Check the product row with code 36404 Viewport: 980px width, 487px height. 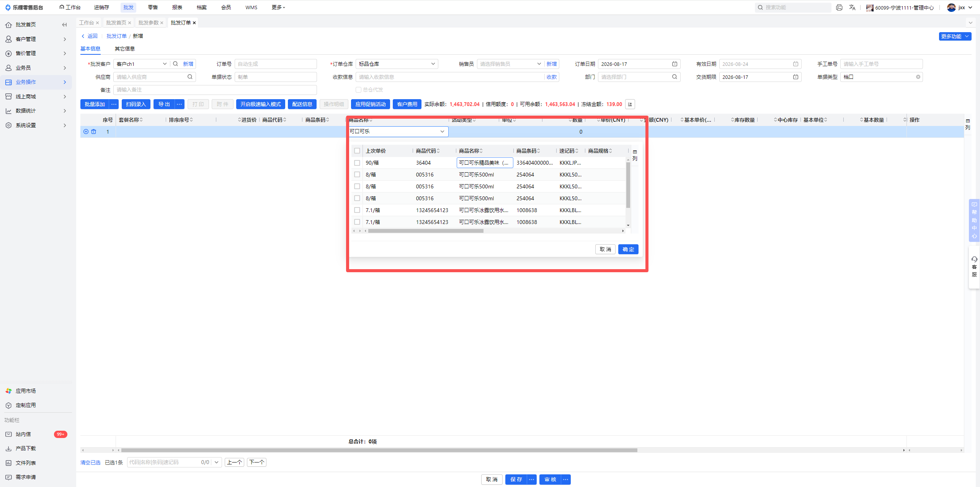[x=357, y=163]
